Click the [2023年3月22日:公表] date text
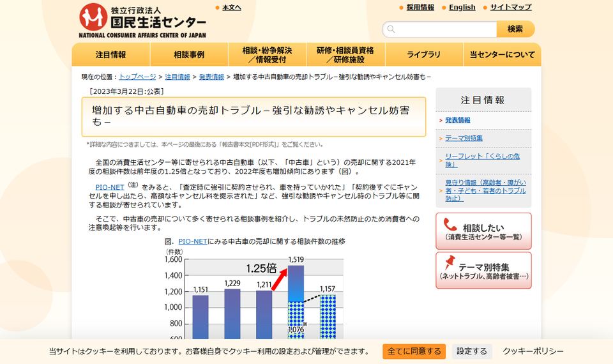 pos(126,91)
